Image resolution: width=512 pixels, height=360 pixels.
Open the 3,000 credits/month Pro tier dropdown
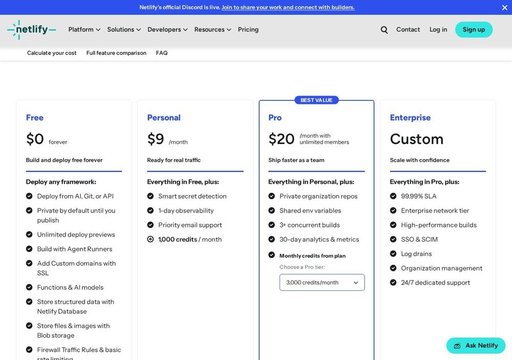(x=322, y=282)
